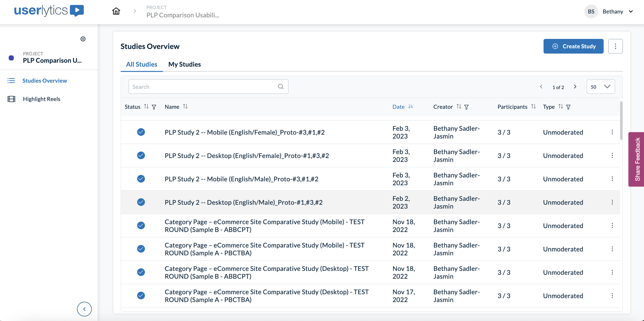The width and height of the screenshot is (644, 321).
Task: Click the Create Study button
Action: [x=573, y=46]
